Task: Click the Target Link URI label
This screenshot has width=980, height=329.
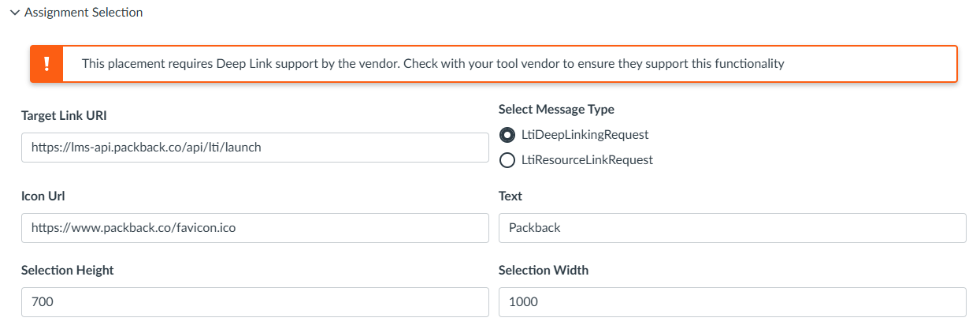Action: pos(64,116)
